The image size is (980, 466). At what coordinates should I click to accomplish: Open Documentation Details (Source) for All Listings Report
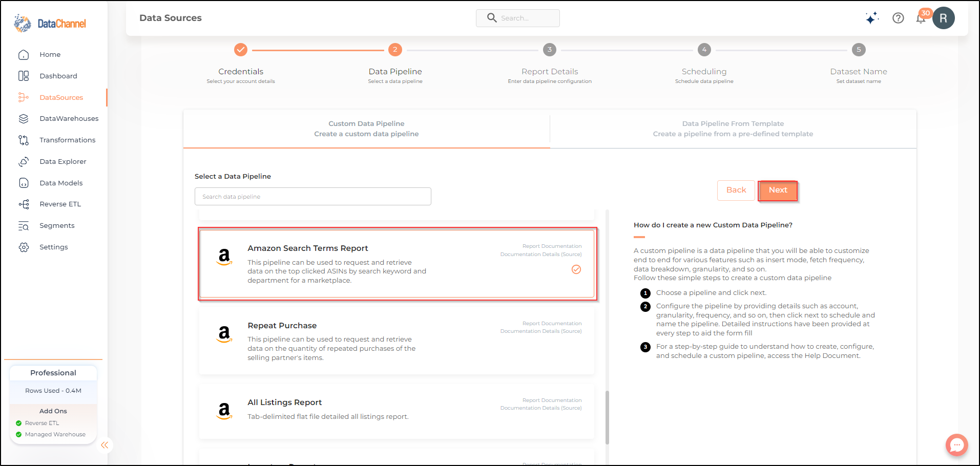coord(541,408)
